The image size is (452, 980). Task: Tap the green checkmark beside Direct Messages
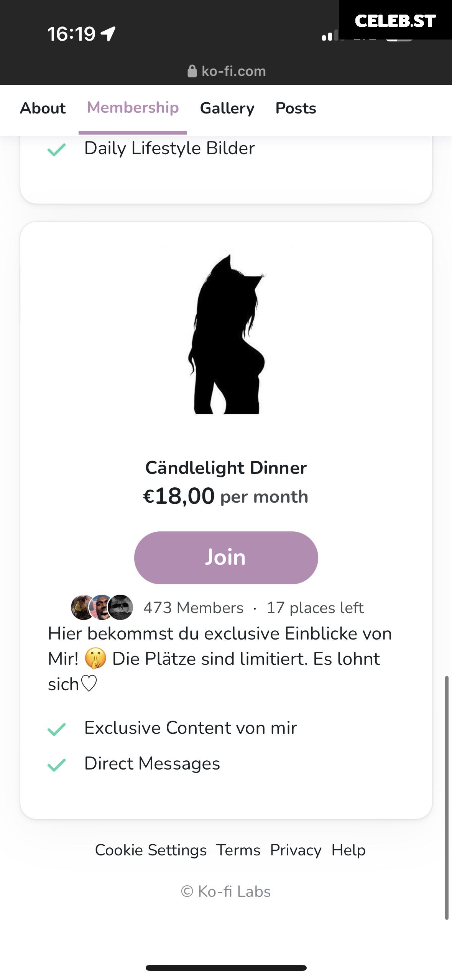57,765
